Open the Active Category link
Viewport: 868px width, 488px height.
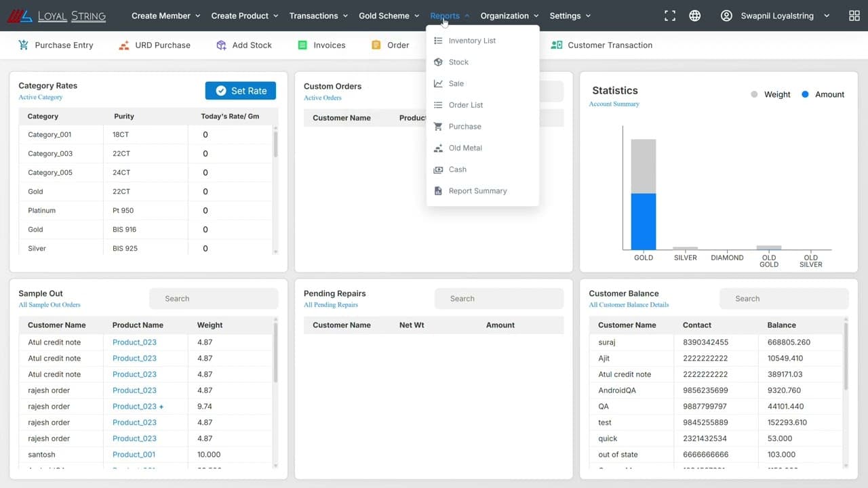(42, 97)
